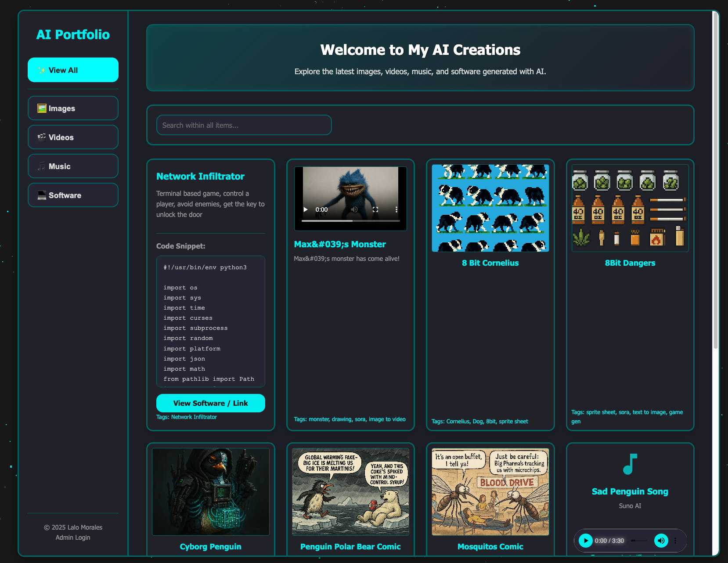Click the sprite sheet, sora tags on 8Bit Dangers
The width and height of the screenshot is (728, 563).
click(627, 417)
